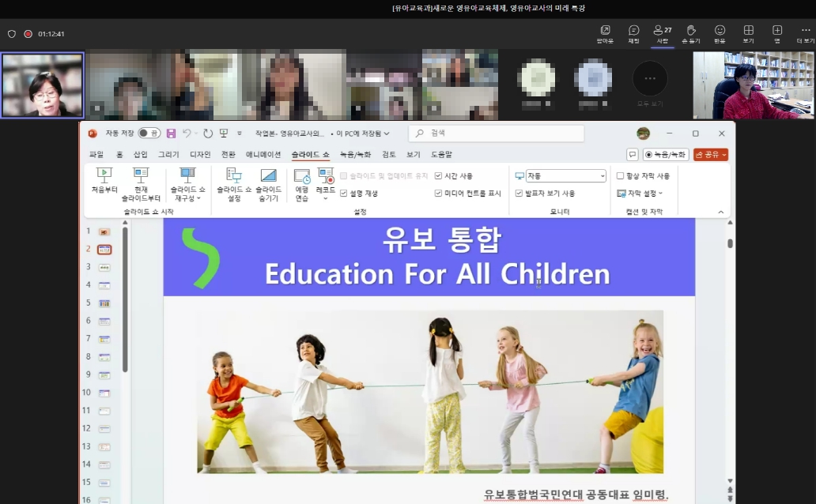816x504 pixels.
Task: Toggle the AutoSave (자동 저장) switch
Action: [x=149, y=134]
